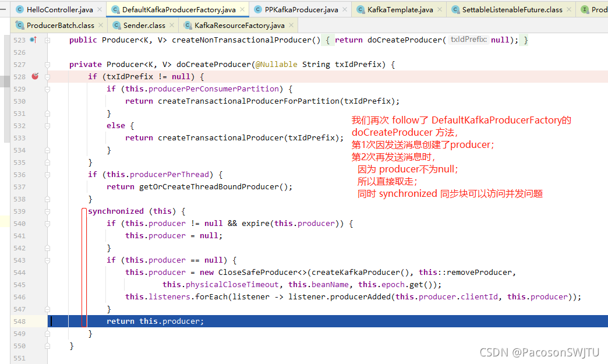Switch to HelloController.java tab
This screenshot has height=364, width=608.
(x=60, y=10)
